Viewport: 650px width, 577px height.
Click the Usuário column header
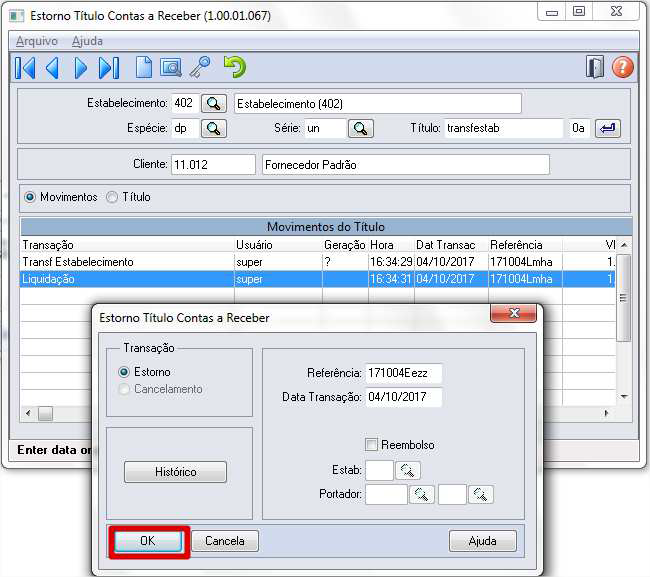[x=278, y=245]
